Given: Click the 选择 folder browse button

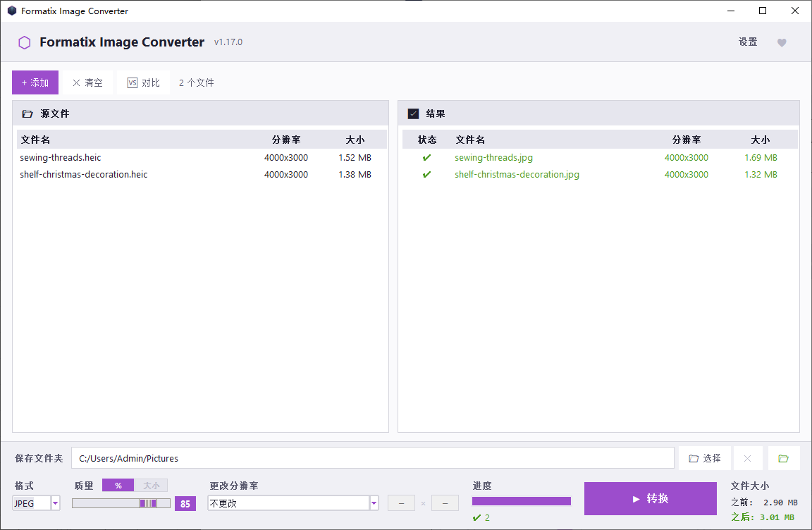Looking at the screenshot, I should [x=705, y=458].
